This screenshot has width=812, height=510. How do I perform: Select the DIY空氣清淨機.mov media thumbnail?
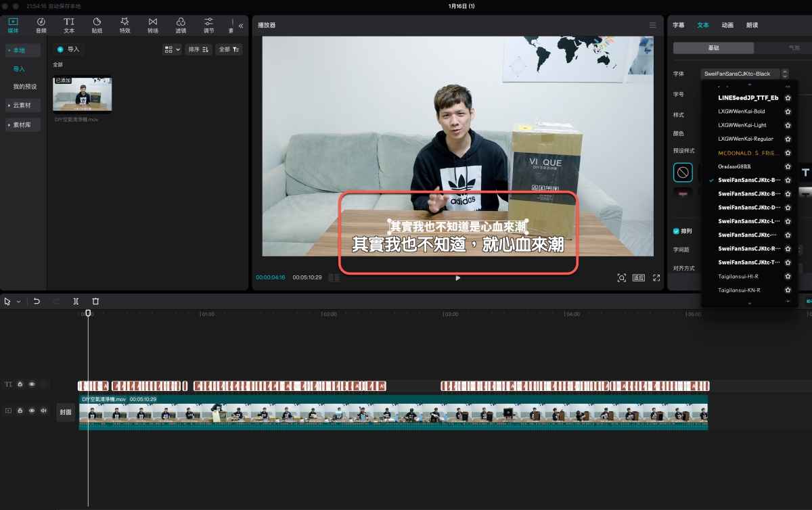(x=83, y=94)
